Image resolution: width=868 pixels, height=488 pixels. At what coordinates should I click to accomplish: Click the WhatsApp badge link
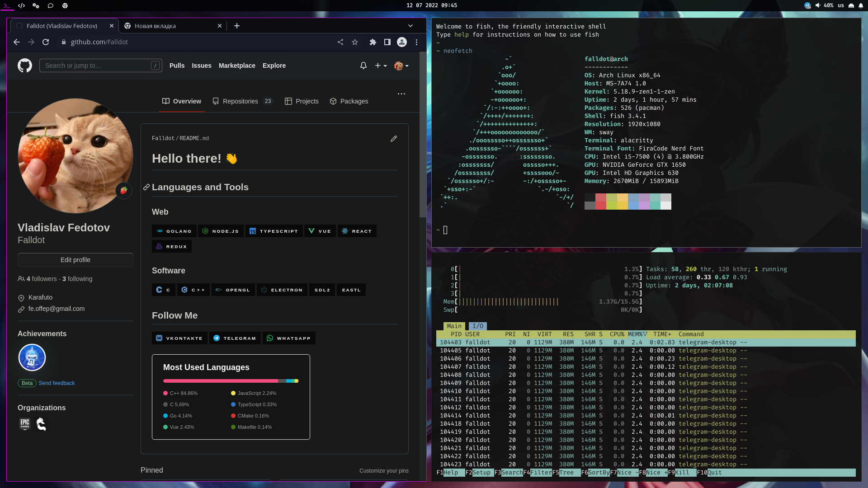coord(289,338)
